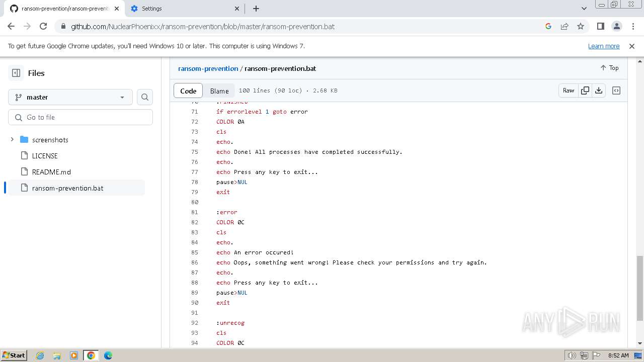Image resolution: width=644 pixels, height=362 pixels.
Task: Open the screenshots folder
Action: (x=50, y=140)
